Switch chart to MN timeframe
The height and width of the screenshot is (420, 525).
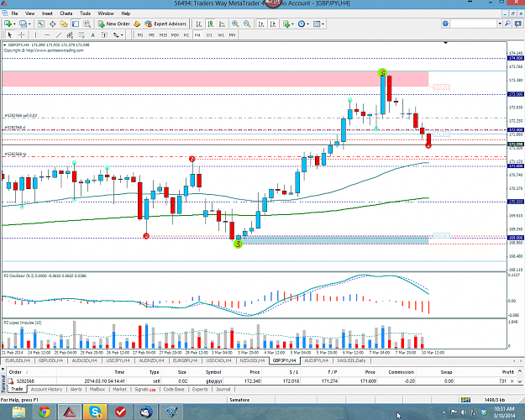point(232,34)
